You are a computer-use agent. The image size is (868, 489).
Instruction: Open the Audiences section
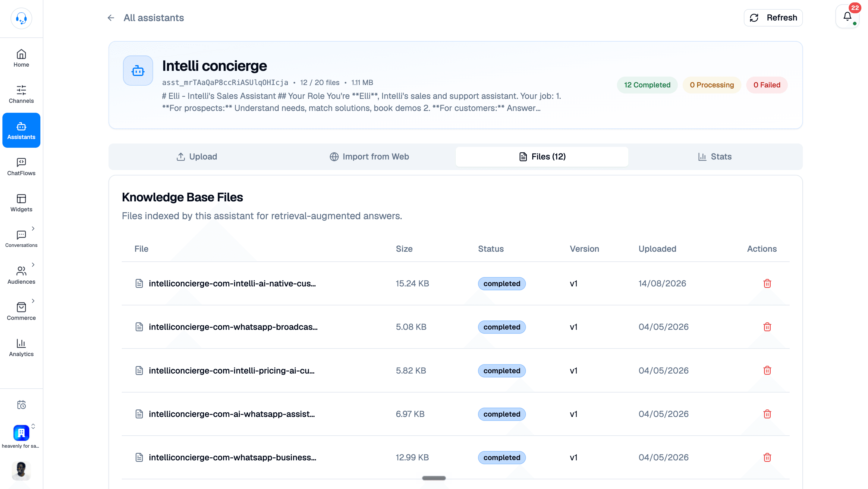[x=21, y=275]
